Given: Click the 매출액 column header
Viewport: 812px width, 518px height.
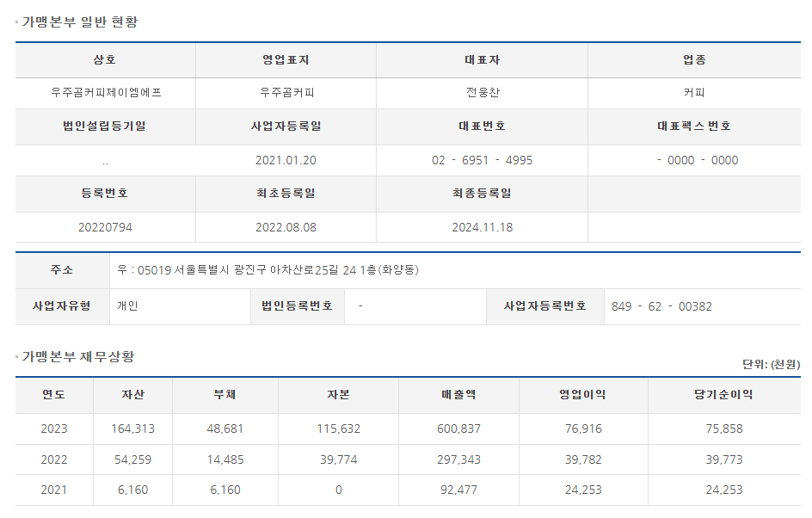Looking at the screenshot, I should [x=458, y=395].
